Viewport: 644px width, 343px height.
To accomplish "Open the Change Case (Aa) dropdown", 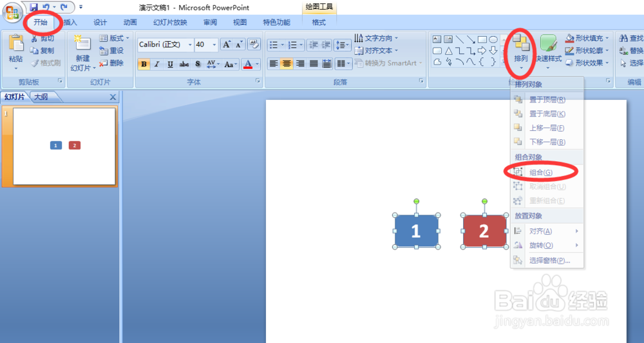I will point(231,64).
